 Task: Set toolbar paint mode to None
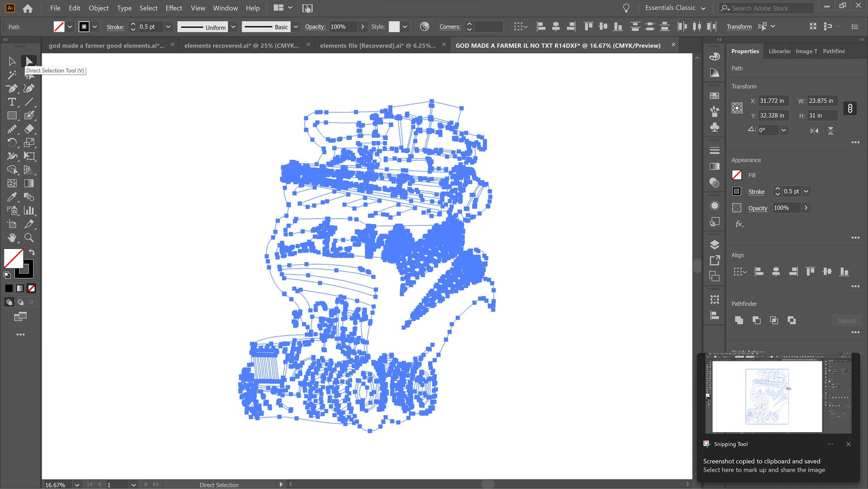click(x=32, y=288)
